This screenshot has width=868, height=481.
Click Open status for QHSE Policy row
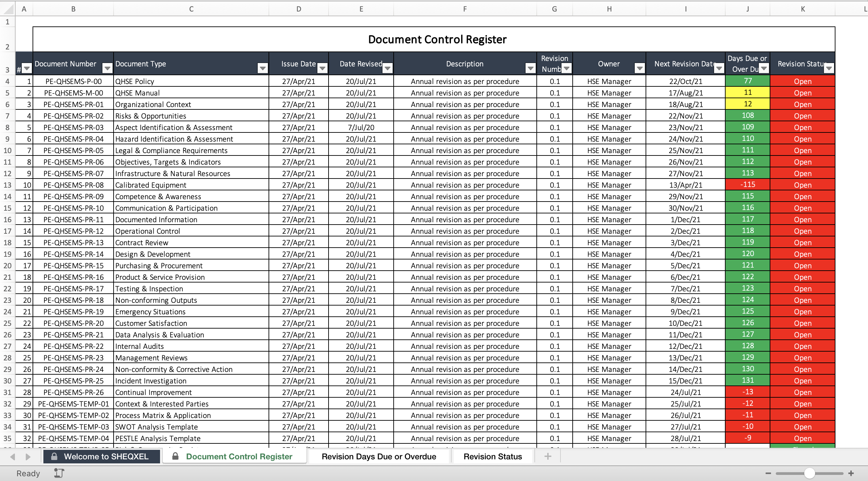[803, 81]
